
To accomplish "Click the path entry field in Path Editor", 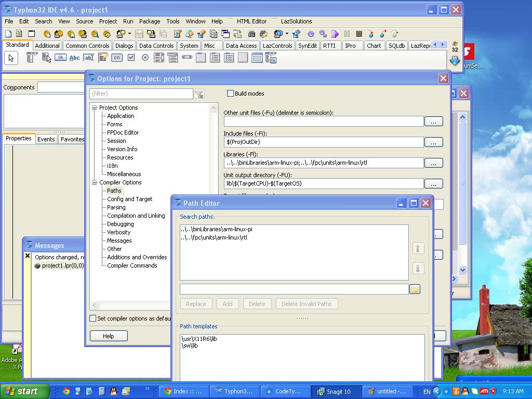I will point(294,289).
